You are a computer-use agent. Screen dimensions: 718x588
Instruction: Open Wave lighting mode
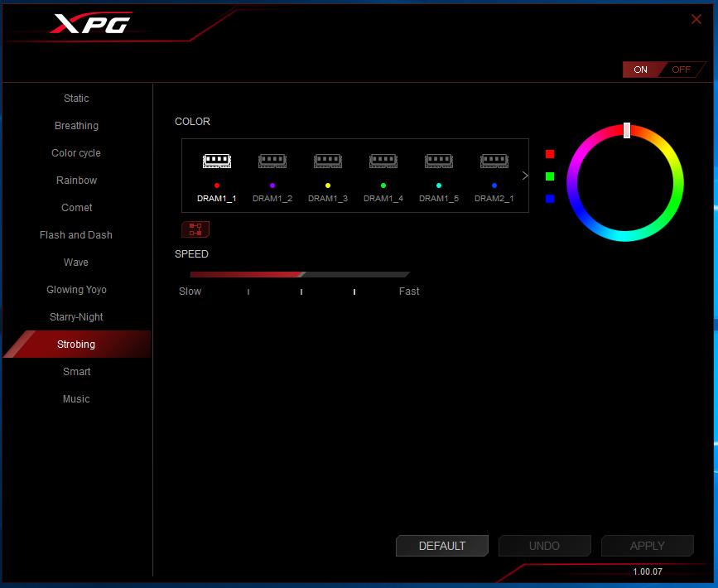click(76, 263)
